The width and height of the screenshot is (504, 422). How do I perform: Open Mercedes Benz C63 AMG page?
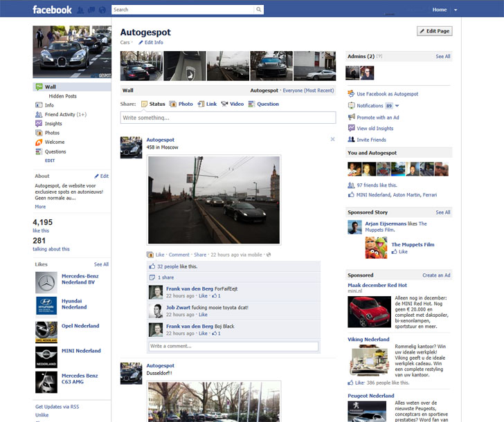click(x=80, y=378)
